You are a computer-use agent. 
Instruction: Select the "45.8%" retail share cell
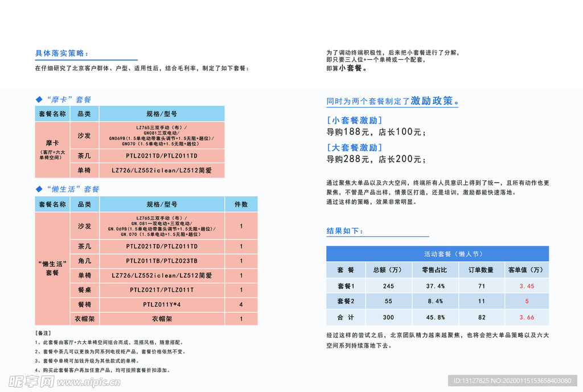(x=436, y=317)
